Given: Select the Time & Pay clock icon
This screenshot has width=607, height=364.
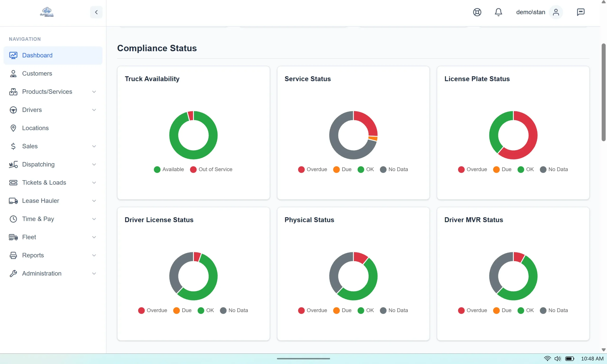Looking at the screenshot, I should click(13, 219).
